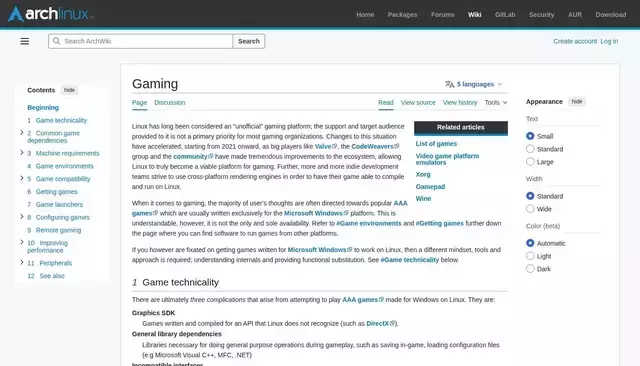Click the DirectX link
This screenshot has width=640, height=366.
click(x=378, y=323)
